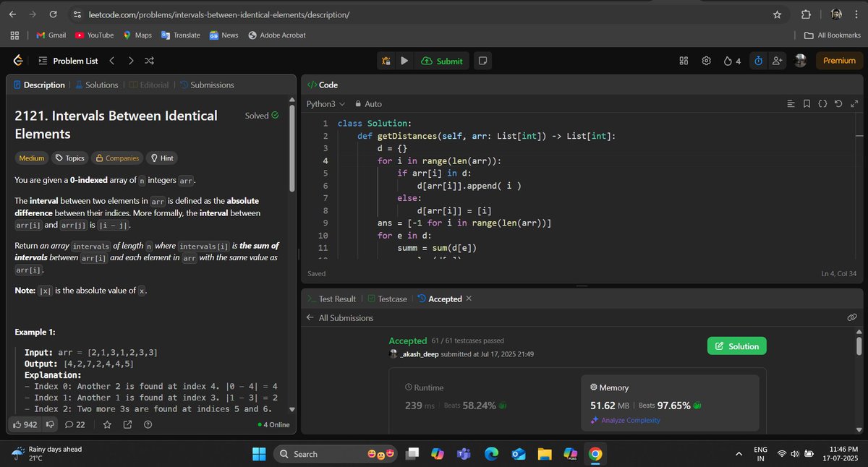Expand the editor to fullscreen
Viewport: 868px width, 467px height.
point(854,104)
